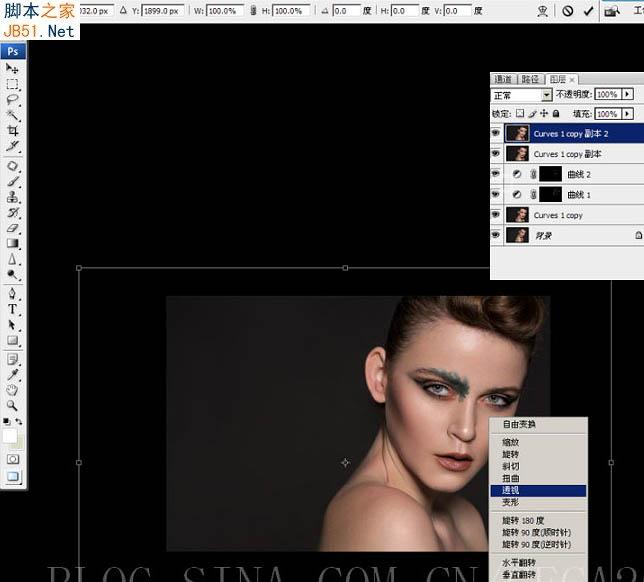The height and width of the screenshot is (582, 644).
Task: Toggle visibility of the 背景 layer
Action: coord(497,235)
